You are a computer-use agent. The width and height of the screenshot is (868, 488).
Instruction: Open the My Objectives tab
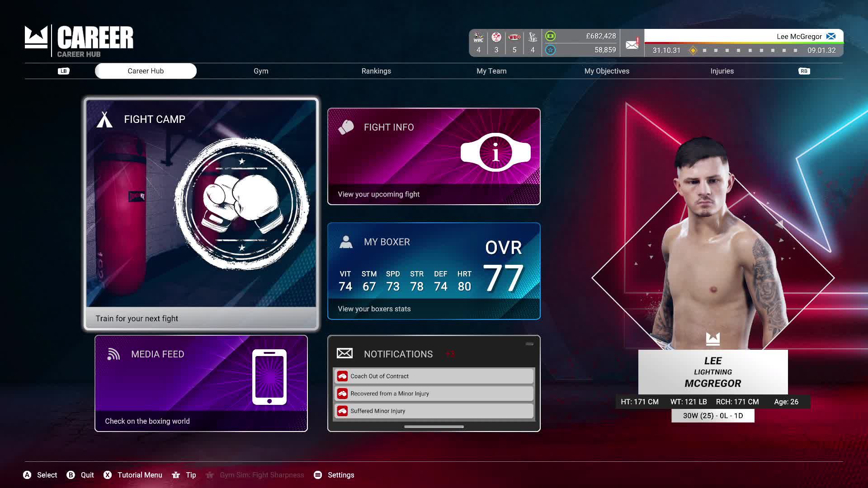[x=607, y=71]
